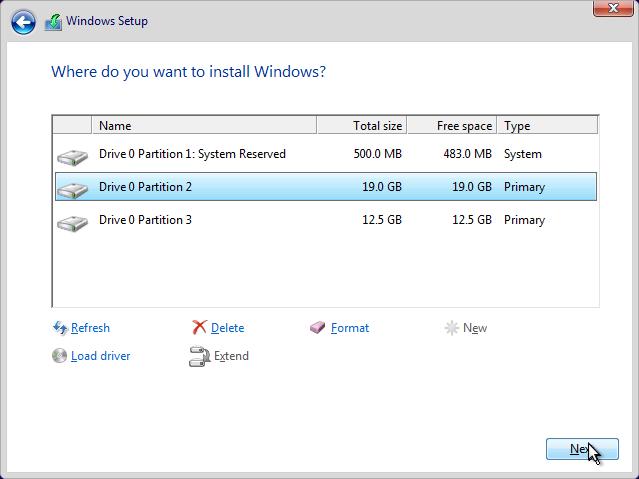Viewport: 639px width, 479px height.
Task: Close the Windows Setup window
Action: click(x=613, y=8)
